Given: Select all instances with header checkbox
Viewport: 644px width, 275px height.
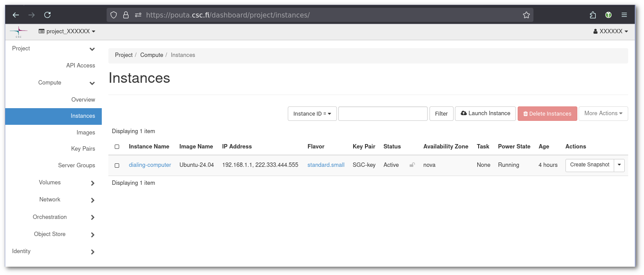Looking at the screenshot, I should pyautogui.click(x=117, y=147).
